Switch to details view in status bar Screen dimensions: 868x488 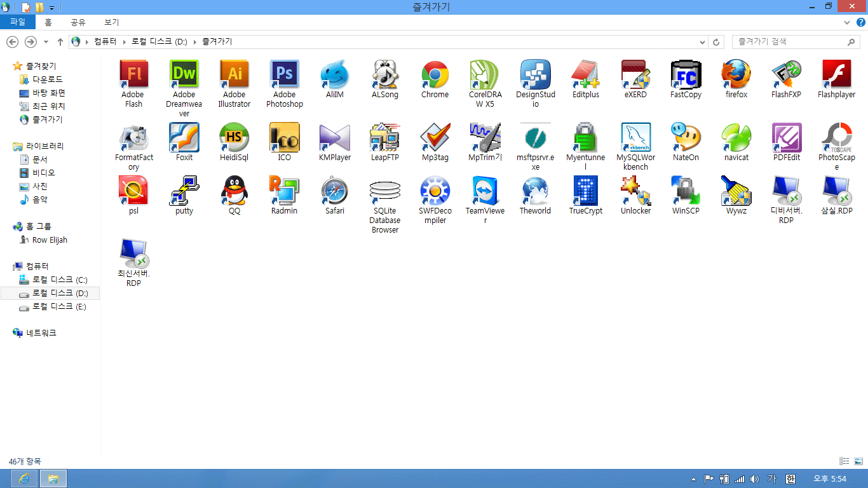pos(844,461)
